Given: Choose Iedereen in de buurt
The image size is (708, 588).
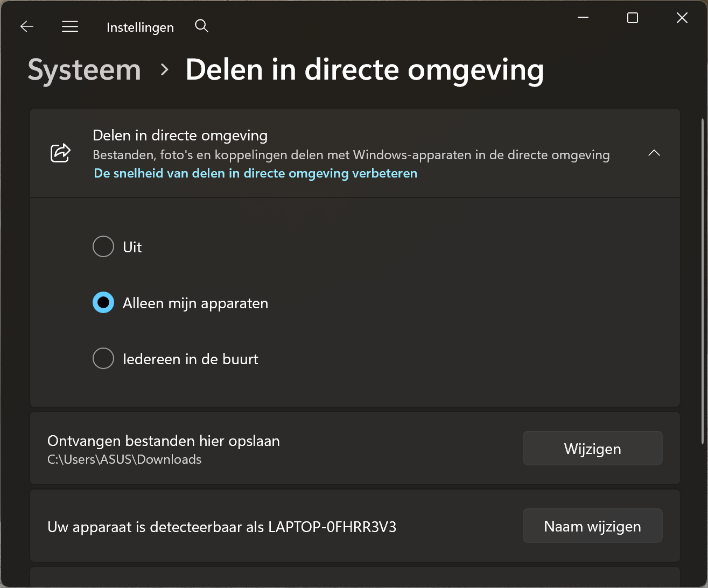Looking at the screenshot, I should point(103,359).
